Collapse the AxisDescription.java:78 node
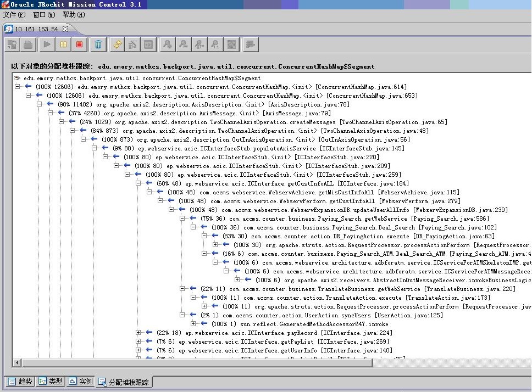 coord(40,104)
